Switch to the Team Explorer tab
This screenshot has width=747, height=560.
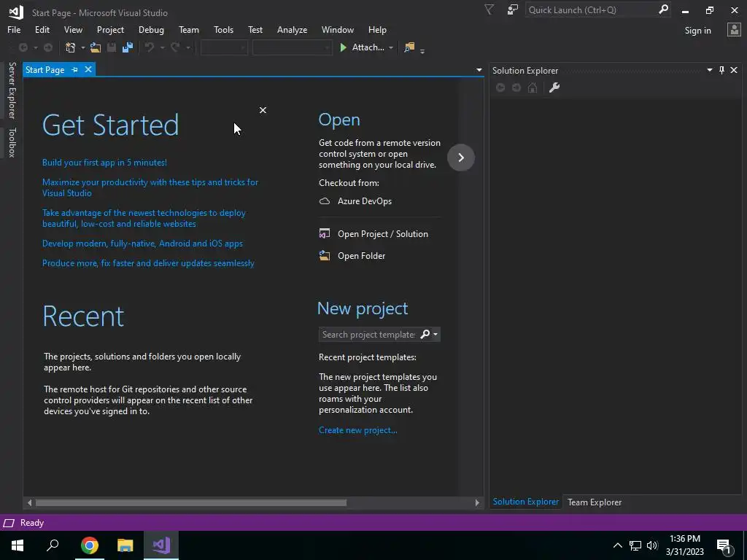click(x=594, y=502)
